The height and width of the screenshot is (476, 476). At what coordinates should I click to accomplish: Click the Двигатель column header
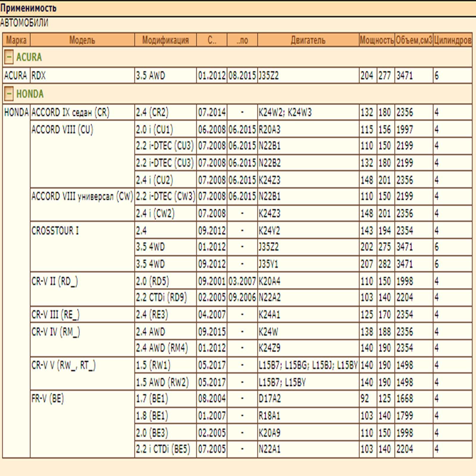(x=308, y=40)
